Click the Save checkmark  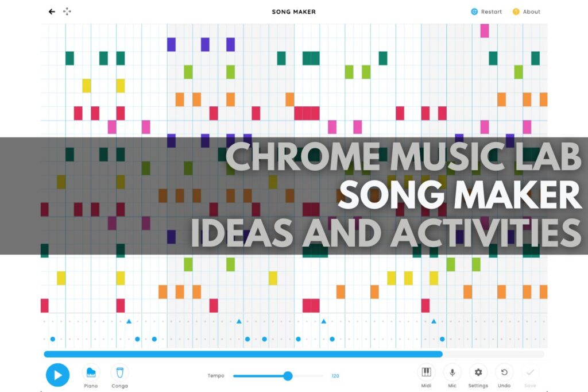(x=530, y=376)
